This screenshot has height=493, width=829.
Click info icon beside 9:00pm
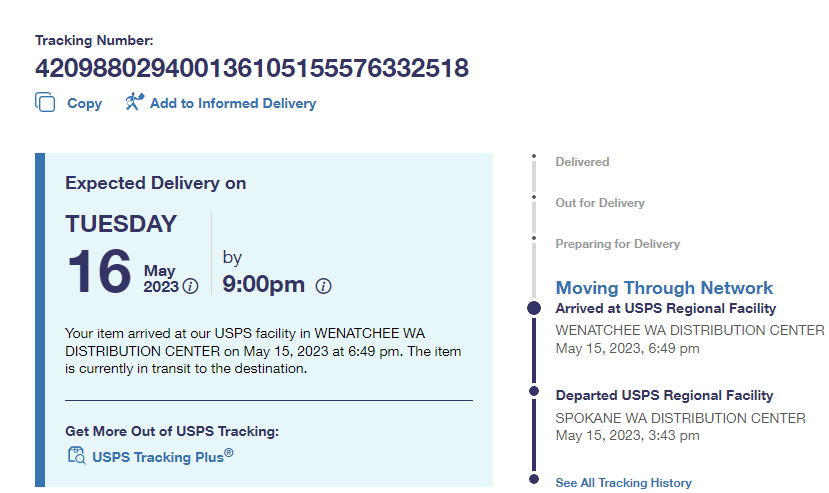[323, 286]
